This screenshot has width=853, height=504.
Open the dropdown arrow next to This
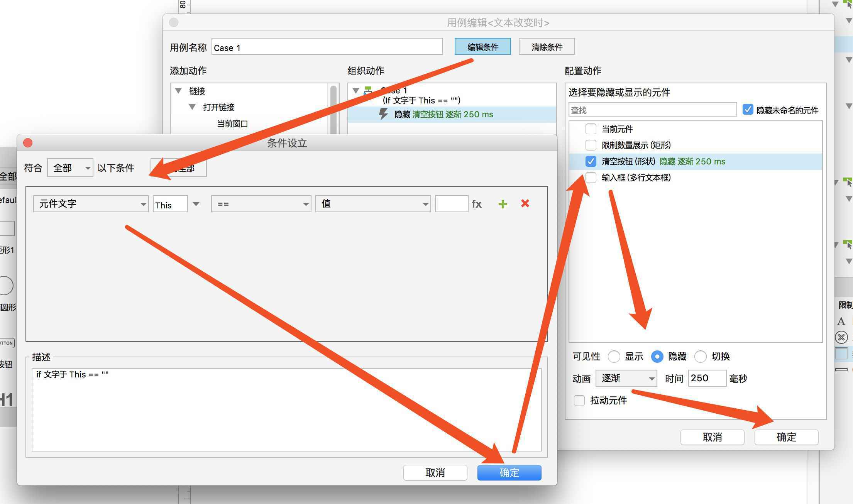coord(196,204)
